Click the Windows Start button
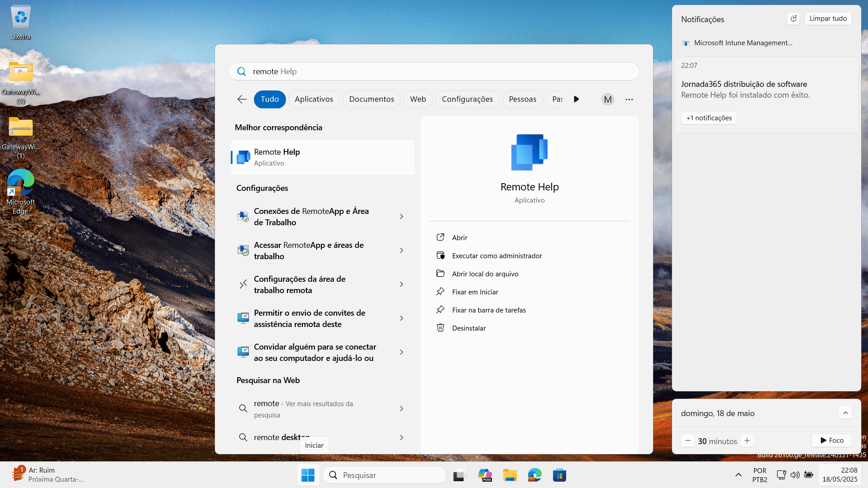The width and height of the screenshot is (868, 488). [x=308, y=475]
